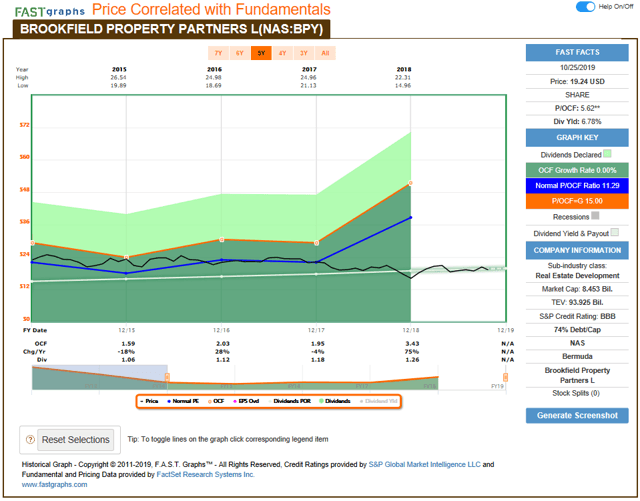Click the 2018 OCF data point marker
This screenshot has width=640, height=501.
click(410, 183)
